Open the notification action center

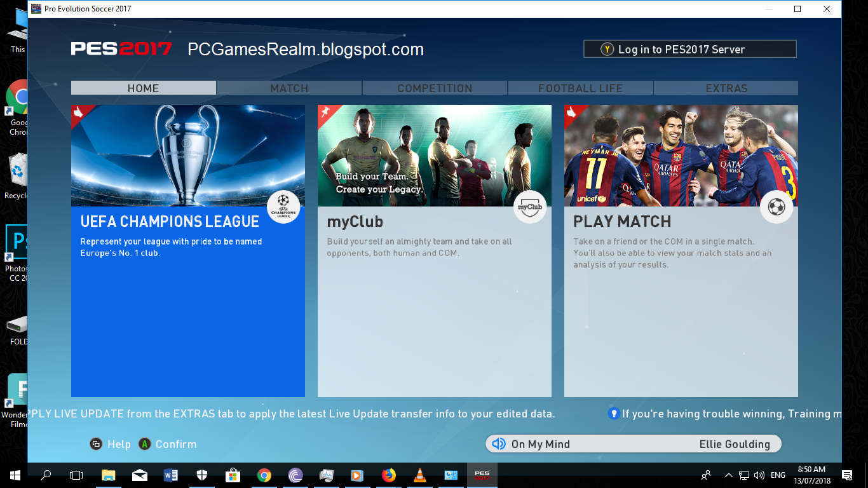tap(847, 475)
